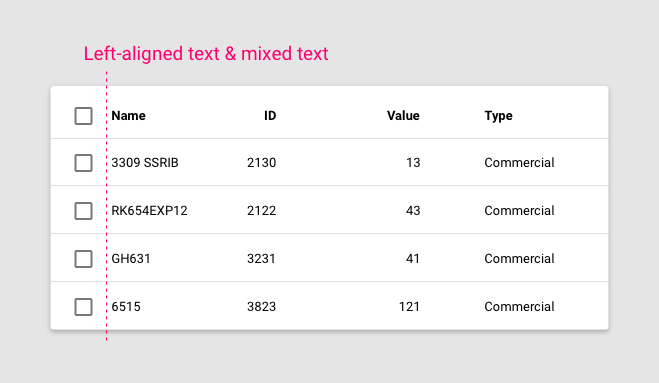Check the box for 3309 SSRIB row
Image resolution: width=659 pixels, height=383 pixels.
83,163
